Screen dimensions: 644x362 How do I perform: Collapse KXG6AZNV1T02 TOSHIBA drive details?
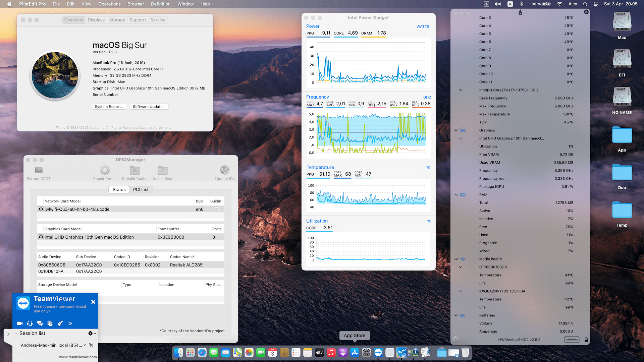click(461, 291)
